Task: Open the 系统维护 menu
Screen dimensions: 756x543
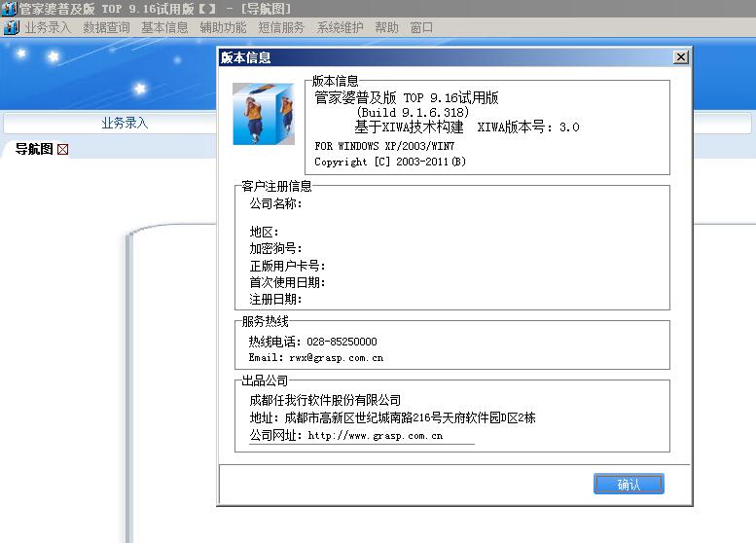Action: tap(340, 27)
